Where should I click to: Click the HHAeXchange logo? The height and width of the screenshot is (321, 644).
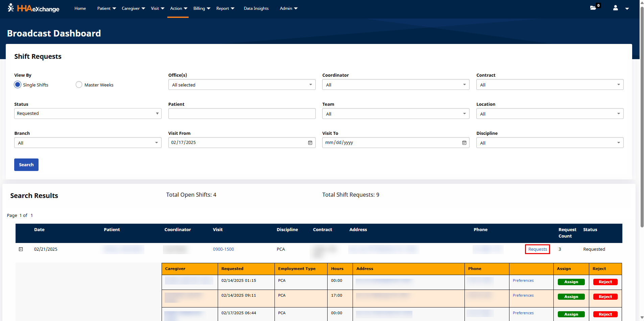coord(33,8)
